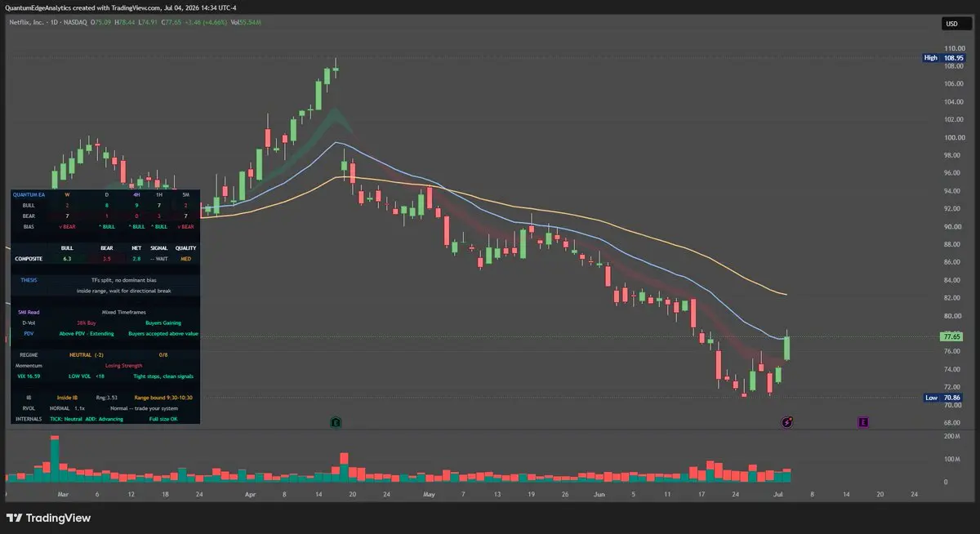Click 'Tight stops, clean signals' text
This screenshot has width=980, height=534.
tap(163, 376)
